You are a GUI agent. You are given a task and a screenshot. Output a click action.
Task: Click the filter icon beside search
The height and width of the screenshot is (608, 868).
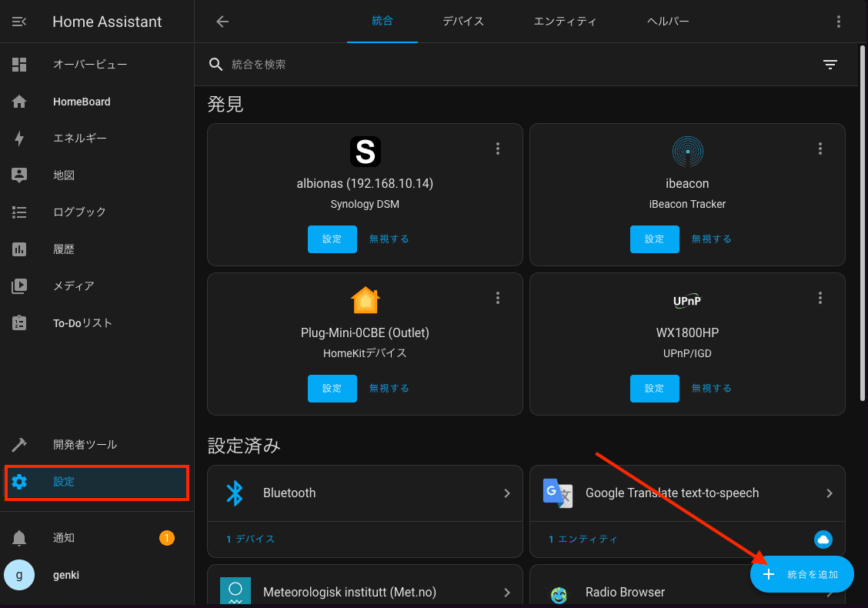point(830,65)
